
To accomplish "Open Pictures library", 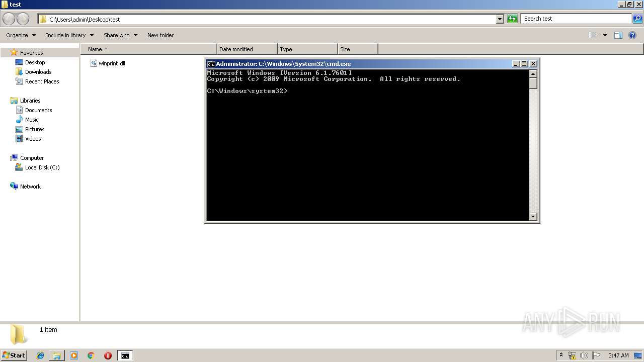I will click(35, 129).
